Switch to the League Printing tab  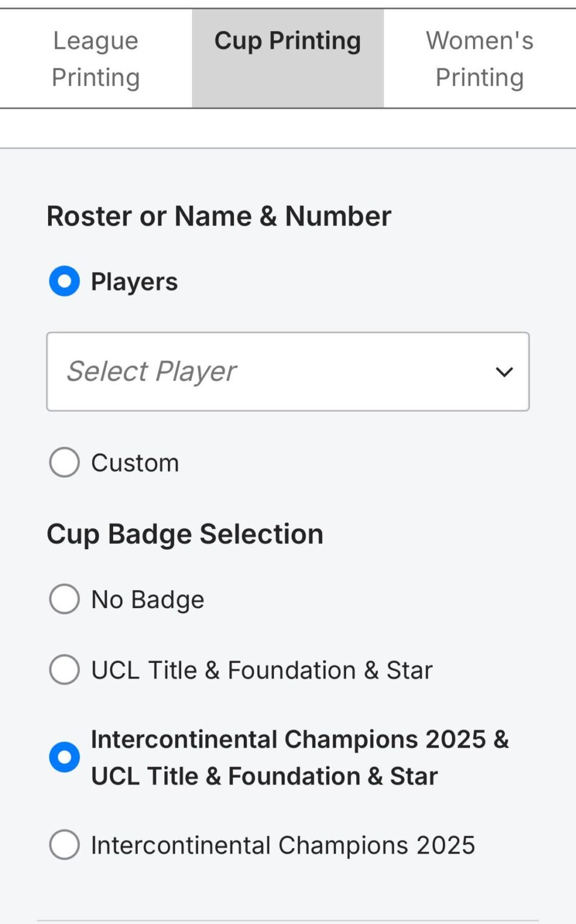click(x=95, y=58)
